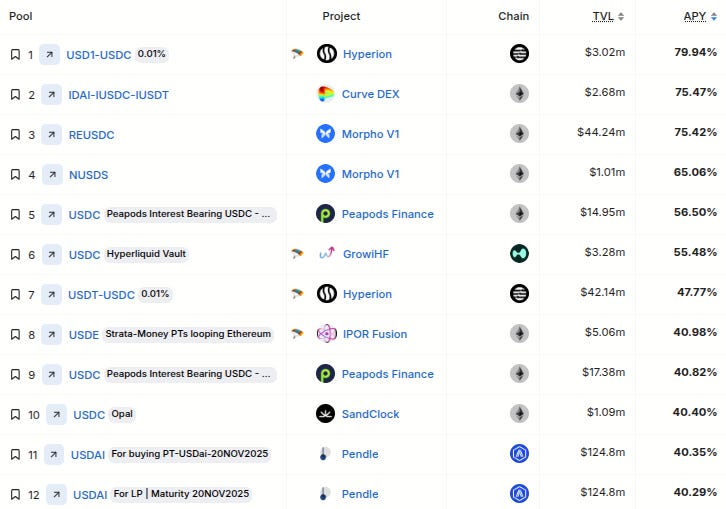
Task: Click the Project column header
Action: [341, 16]
